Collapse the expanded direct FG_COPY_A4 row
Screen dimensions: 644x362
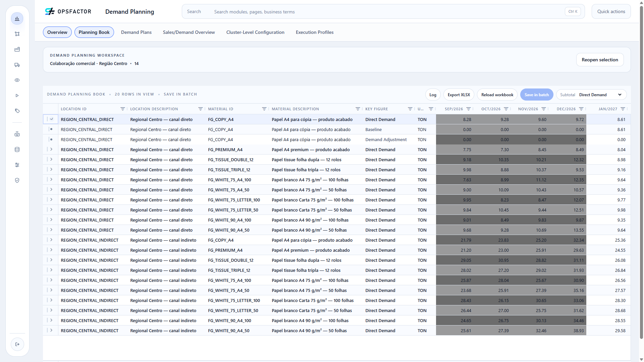coord(51,119)
